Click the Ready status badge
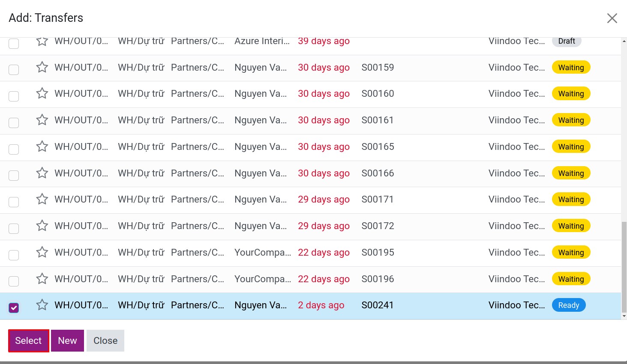 (569, 305)
